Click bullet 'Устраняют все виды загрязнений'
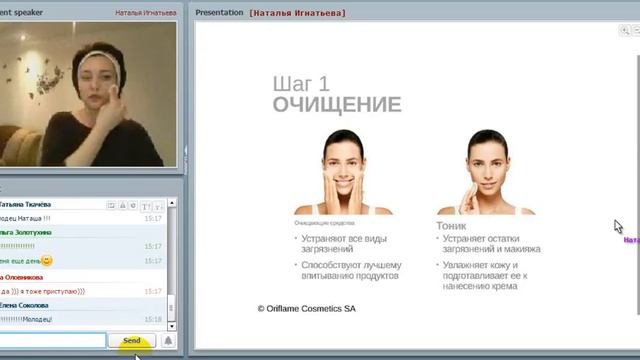640x360 pixels. [344, 244]
